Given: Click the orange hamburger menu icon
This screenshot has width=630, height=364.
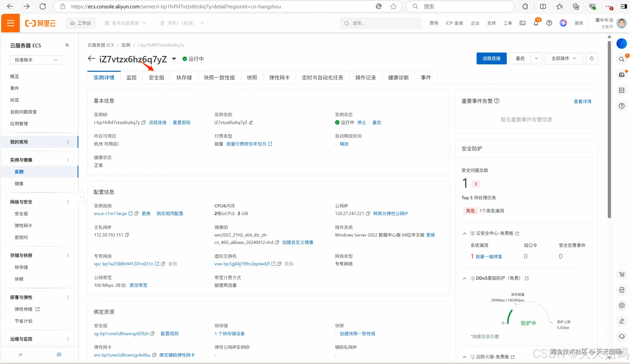Looking at the screenshot, I should 11,23.
